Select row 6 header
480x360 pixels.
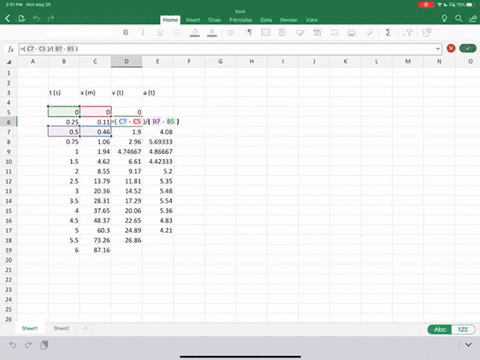coord(9,122)
